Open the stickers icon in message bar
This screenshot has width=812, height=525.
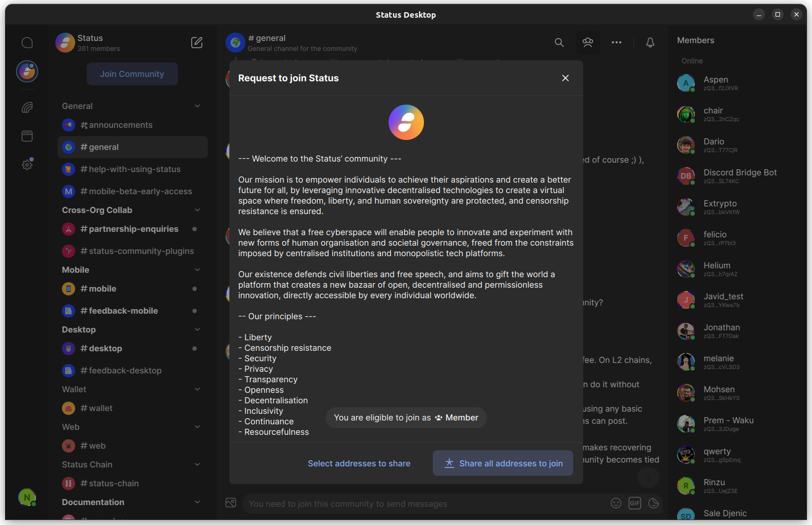(x=654, y=503)
